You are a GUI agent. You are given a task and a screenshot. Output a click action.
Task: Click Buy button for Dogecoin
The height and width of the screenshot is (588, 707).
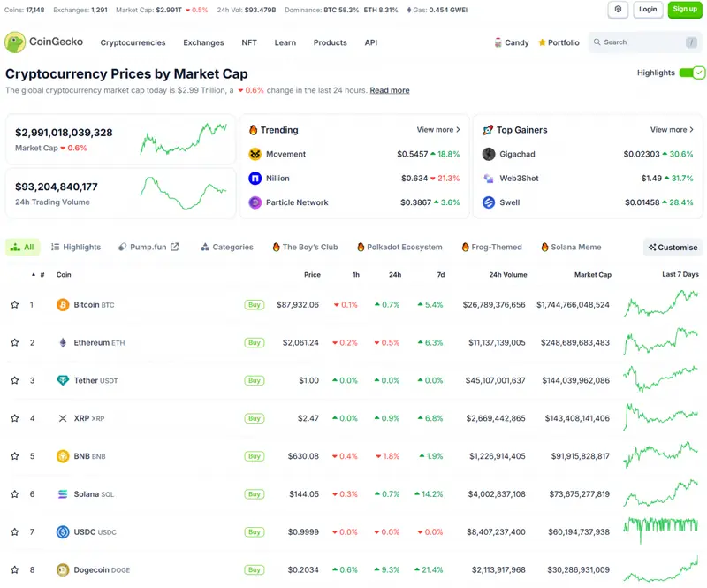(x=255, y=570)
